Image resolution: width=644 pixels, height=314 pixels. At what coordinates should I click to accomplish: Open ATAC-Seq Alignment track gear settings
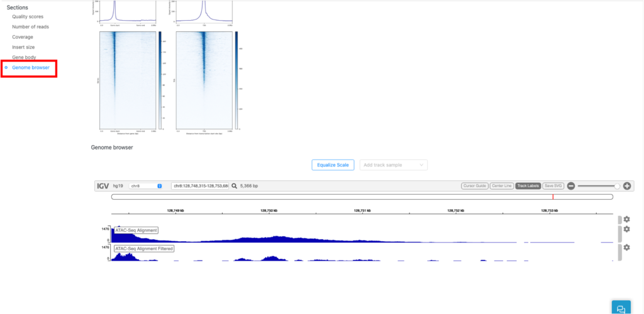(627, 229)
